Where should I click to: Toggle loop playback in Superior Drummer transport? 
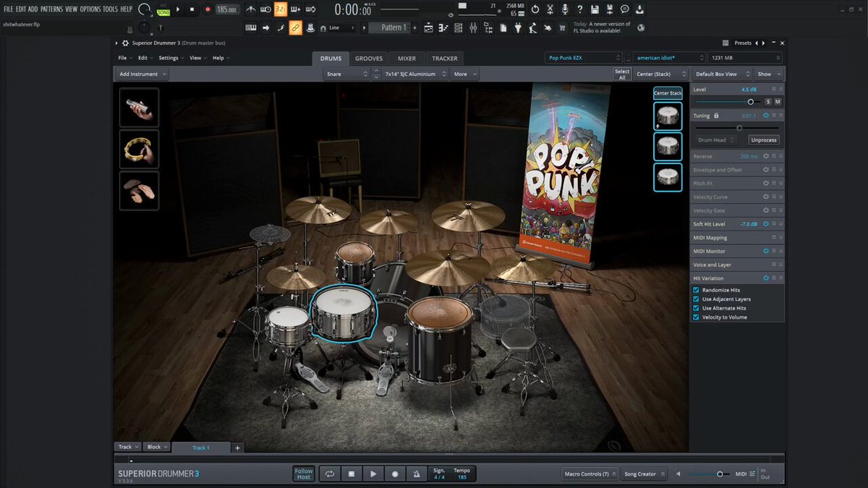pos(330,474)
